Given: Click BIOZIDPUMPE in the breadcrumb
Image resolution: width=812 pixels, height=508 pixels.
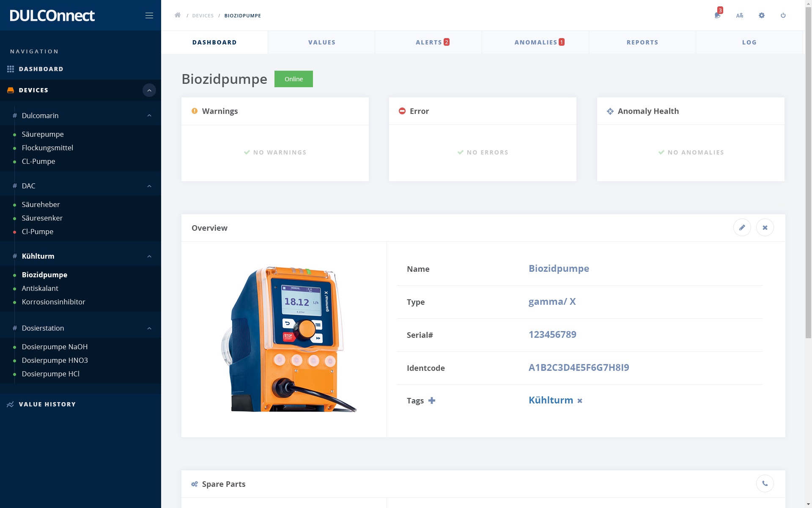Looking at the screenshot, I should pos(242,16).
